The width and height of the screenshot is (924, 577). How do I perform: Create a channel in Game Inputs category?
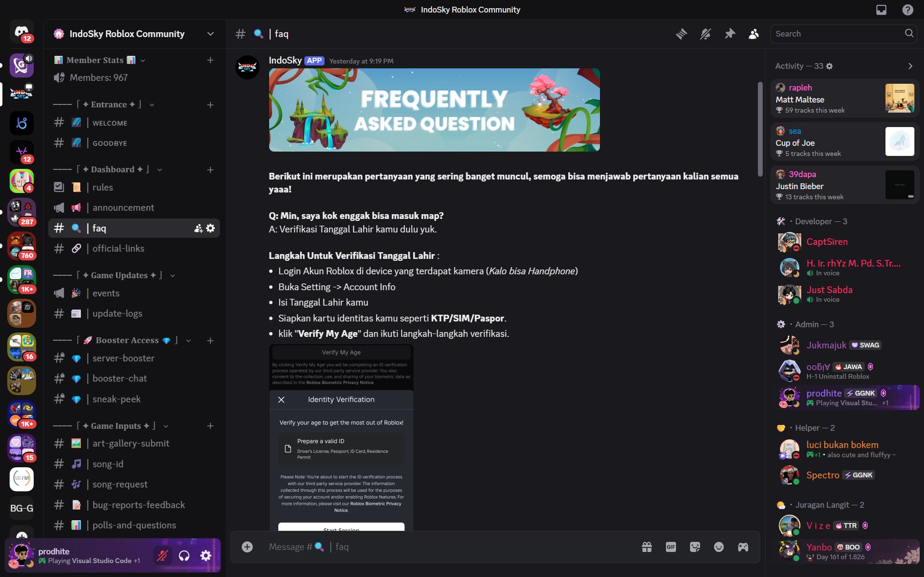click(210, 426)
